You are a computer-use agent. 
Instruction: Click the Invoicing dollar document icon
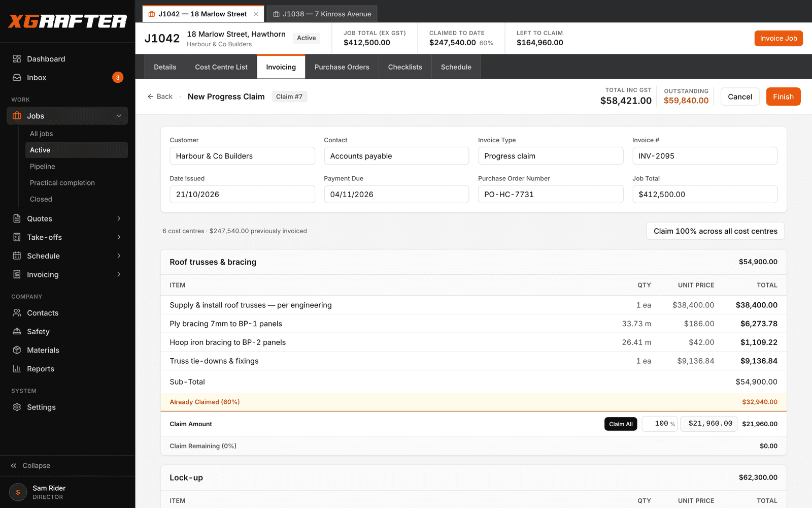(x=17, y=274)
